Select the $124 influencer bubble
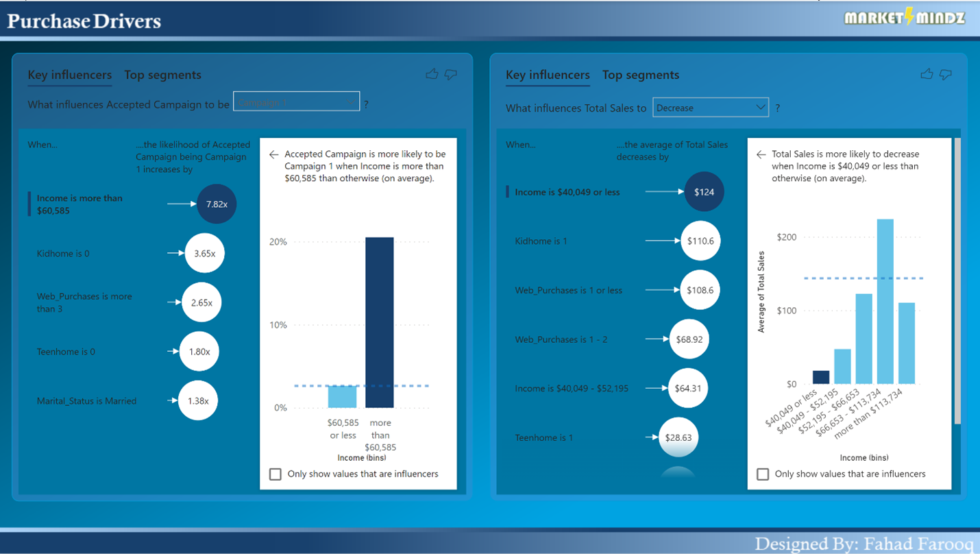The height and width of the screenshot is (554, 980). pyautogui.click(x=704, y=192)
